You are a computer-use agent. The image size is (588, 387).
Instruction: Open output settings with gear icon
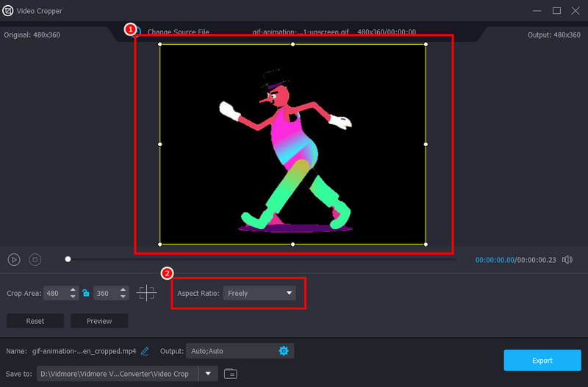(284, 351)
